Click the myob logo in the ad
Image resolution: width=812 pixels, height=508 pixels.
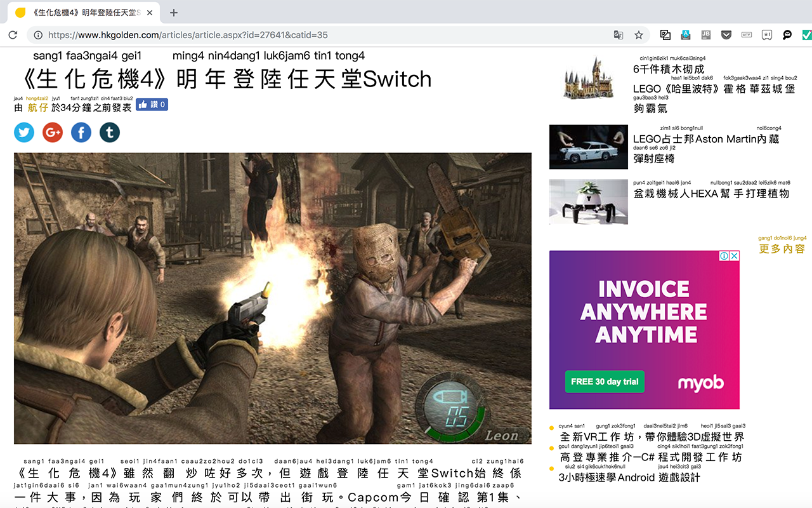pos(701,383)
